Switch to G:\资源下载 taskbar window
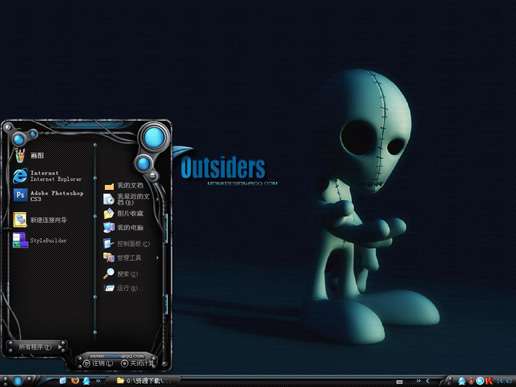This screenshot has width=516, height=387. pyautogui.click(x=144, y=380)
